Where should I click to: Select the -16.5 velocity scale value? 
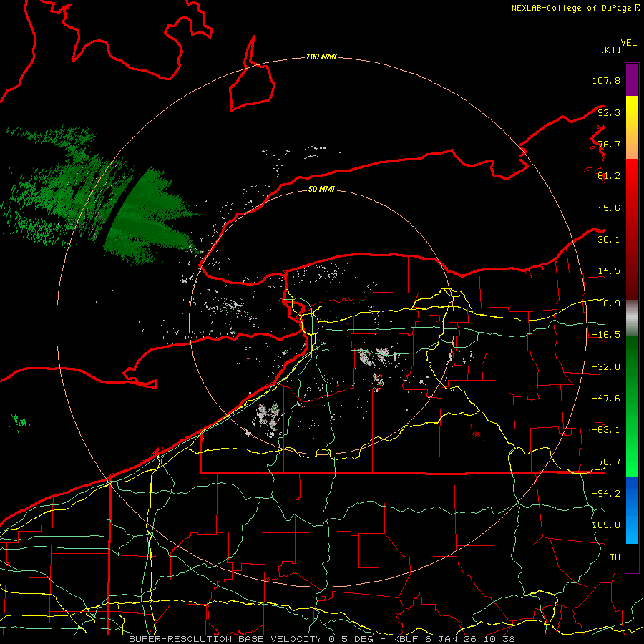[x=606, y=335]
